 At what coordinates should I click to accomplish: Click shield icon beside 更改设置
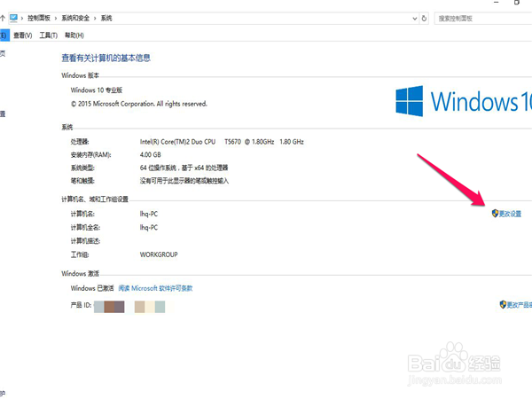[495, 214]
